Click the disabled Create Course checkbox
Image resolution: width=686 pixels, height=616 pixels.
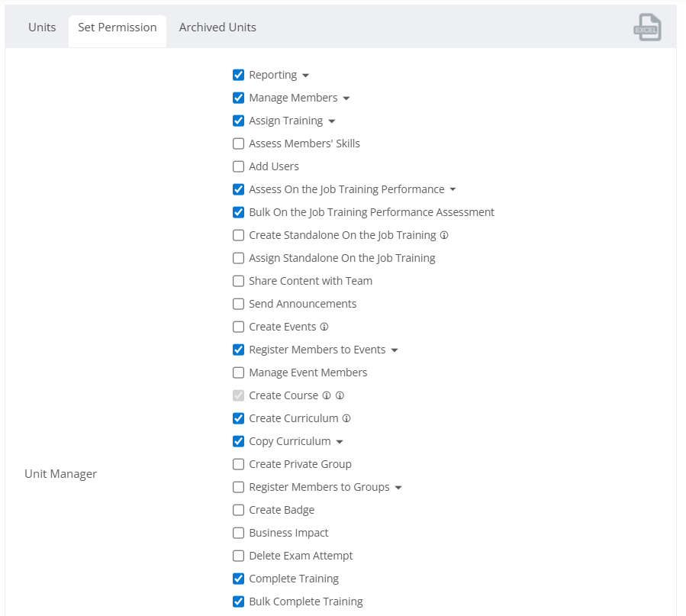[238, 395]
